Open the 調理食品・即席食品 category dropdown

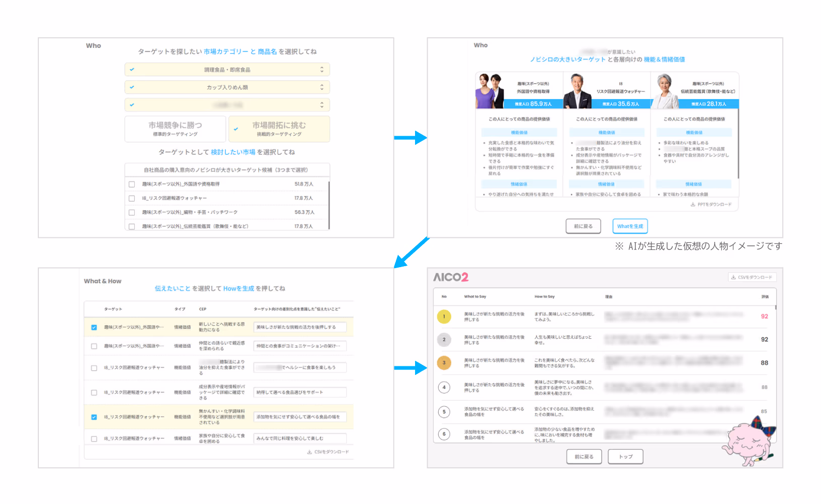click(x=226, y=69)
